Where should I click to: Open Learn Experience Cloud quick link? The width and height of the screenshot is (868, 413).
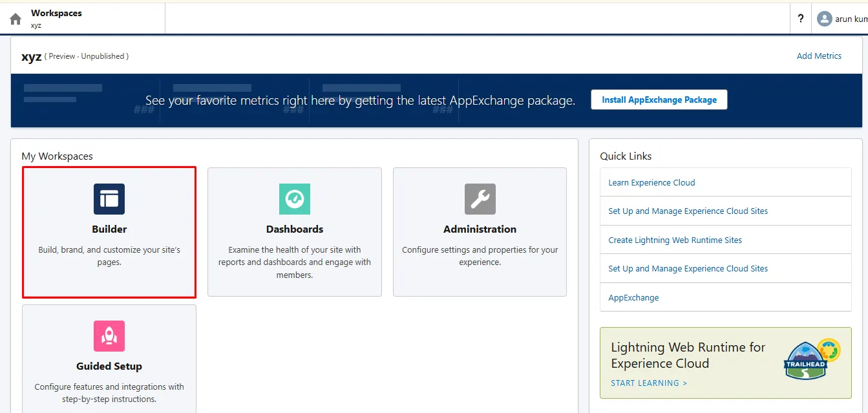pos(651,183)
